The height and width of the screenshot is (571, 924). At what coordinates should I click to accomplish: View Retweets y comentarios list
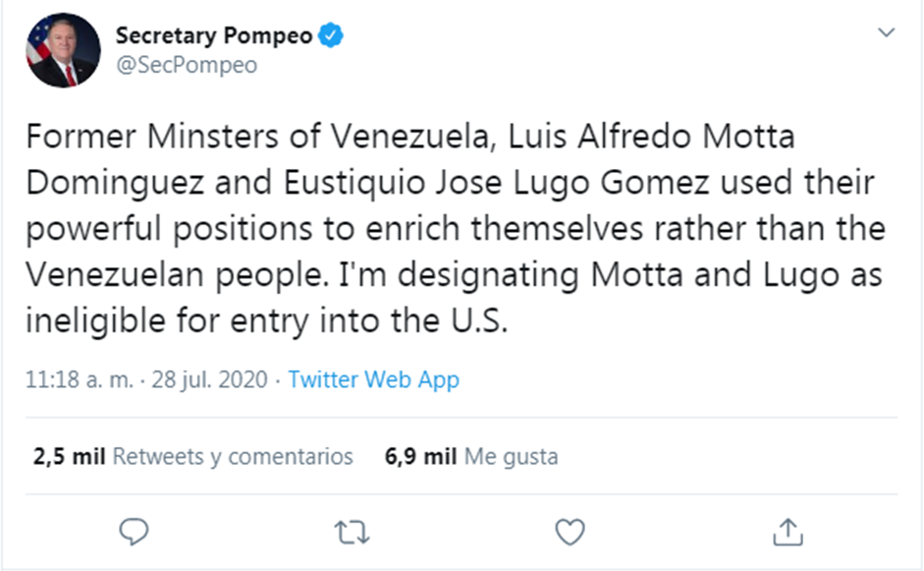click(x=233, y=456)
